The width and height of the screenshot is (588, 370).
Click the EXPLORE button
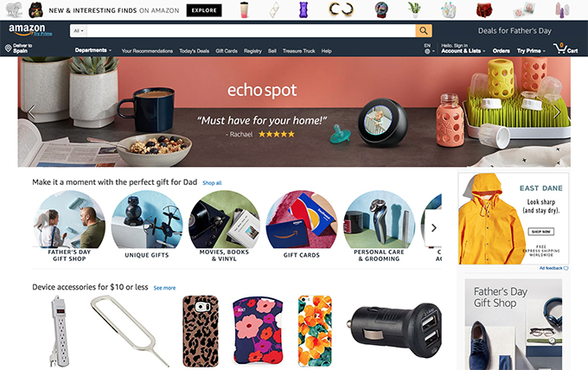pyautogui.click(x=204, y=10)
